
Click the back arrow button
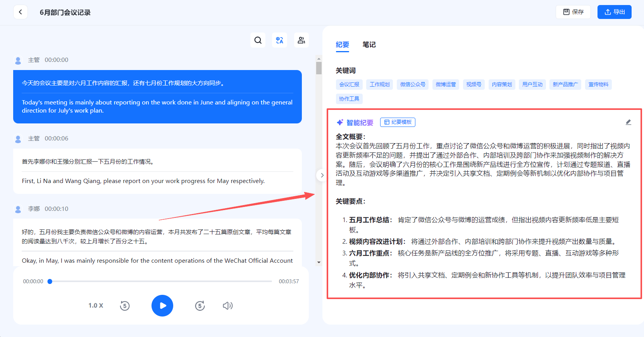pos(21,12)
